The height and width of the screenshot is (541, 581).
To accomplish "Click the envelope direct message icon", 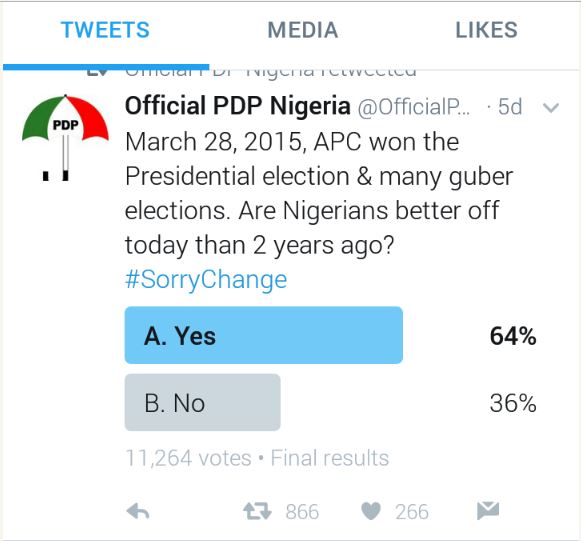I will click(x=488, y=510).
